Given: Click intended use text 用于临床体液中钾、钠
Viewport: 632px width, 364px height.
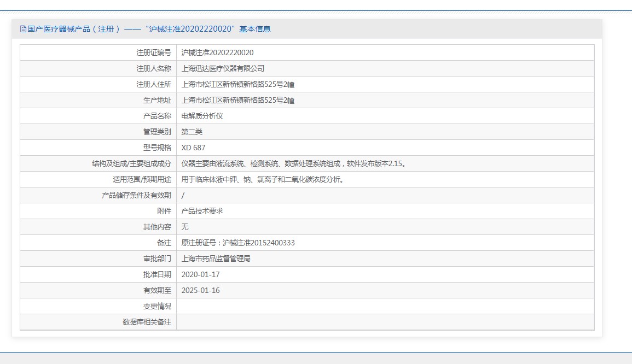Looking at the screenshot, I should [x=264, y=179].
